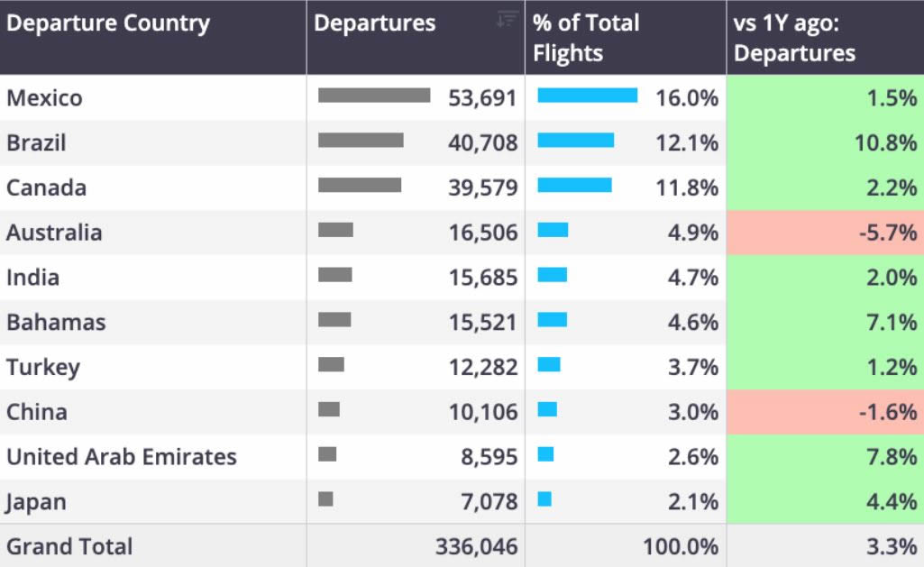
Task: Select China's red -1.6% cell
Action: (825, 412)
